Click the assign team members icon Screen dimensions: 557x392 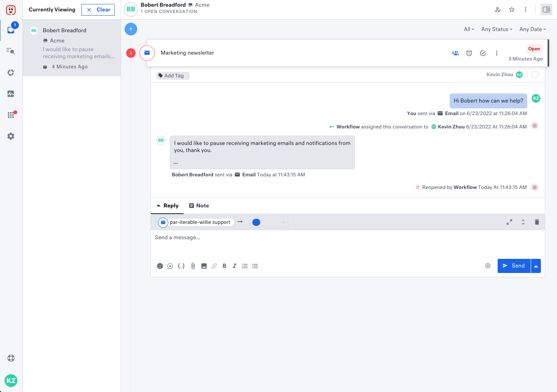[455, 53]
